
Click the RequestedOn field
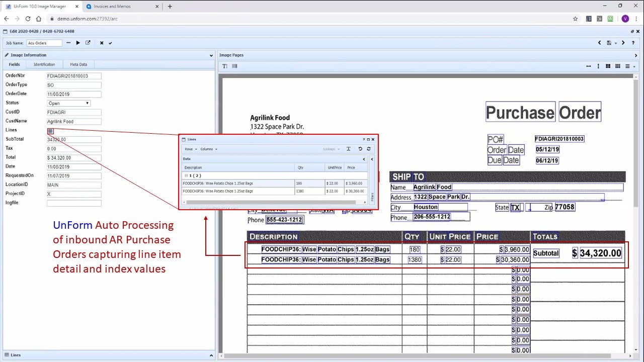point(74,175)
